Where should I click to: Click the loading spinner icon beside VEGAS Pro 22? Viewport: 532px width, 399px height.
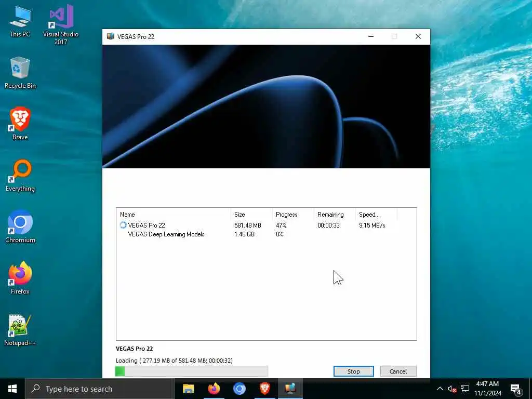pyautogui.click(x=123, y=225)
